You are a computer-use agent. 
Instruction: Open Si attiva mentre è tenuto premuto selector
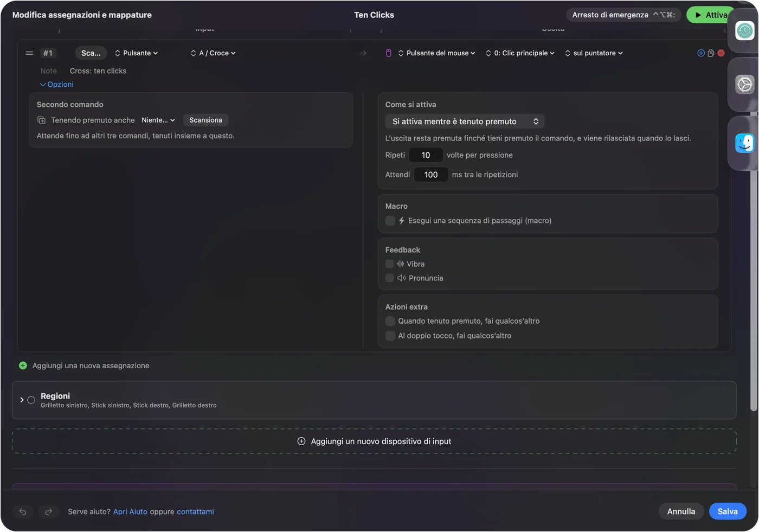point(465,121)
